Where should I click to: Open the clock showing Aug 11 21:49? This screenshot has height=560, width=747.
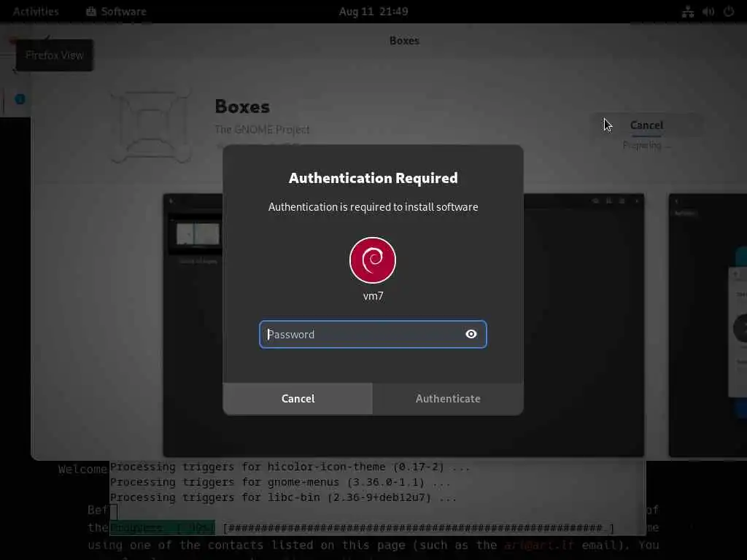(x=373, y=12)
